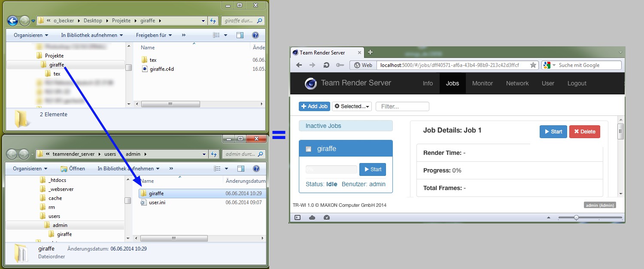
Task: Open help in the admin Explorer window
Action: tap(256, 169)
